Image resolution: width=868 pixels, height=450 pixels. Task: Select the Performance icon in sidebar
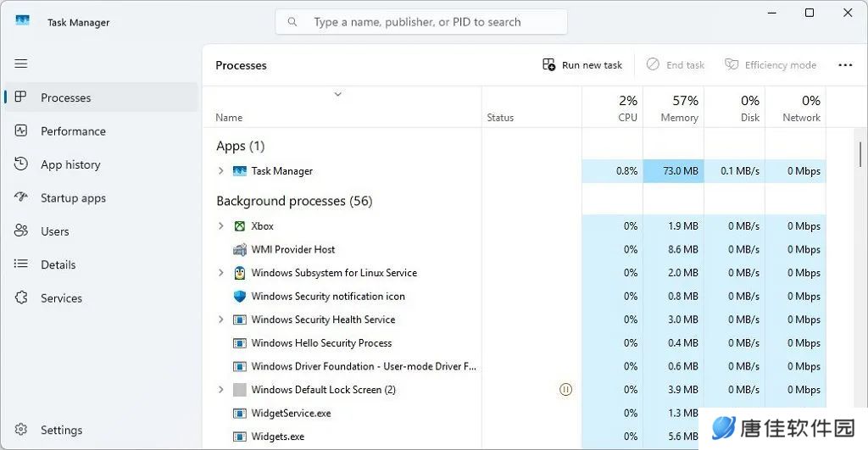(x=21, y=131)
